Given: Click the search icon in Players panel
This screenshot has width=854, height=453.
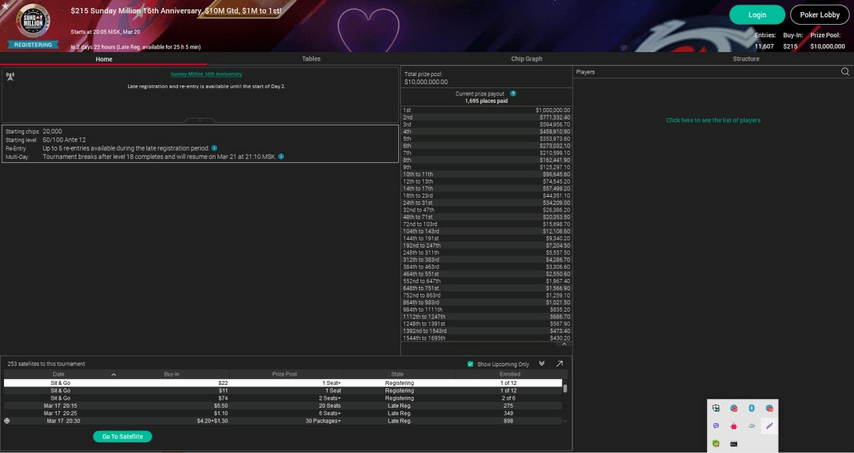Looking at the screenshot, I should (x=845, y=72).
